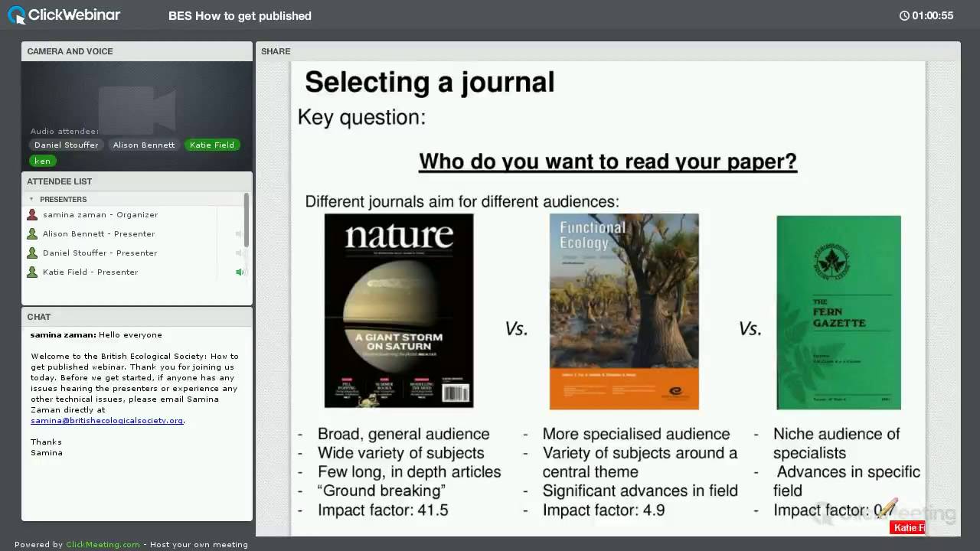Click the ATTENDEE LIST panel header

[x=137, y=181]
